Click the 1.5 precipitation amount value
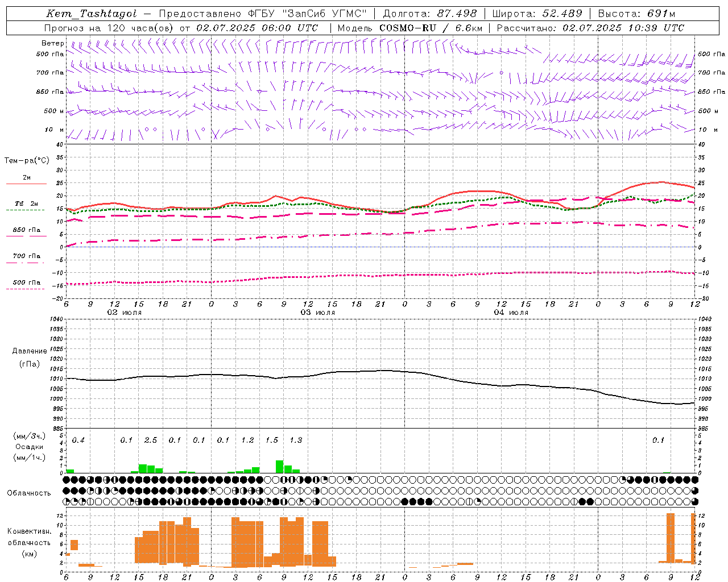This screenshot has width=728, height=582. click(x=272, y=440)
